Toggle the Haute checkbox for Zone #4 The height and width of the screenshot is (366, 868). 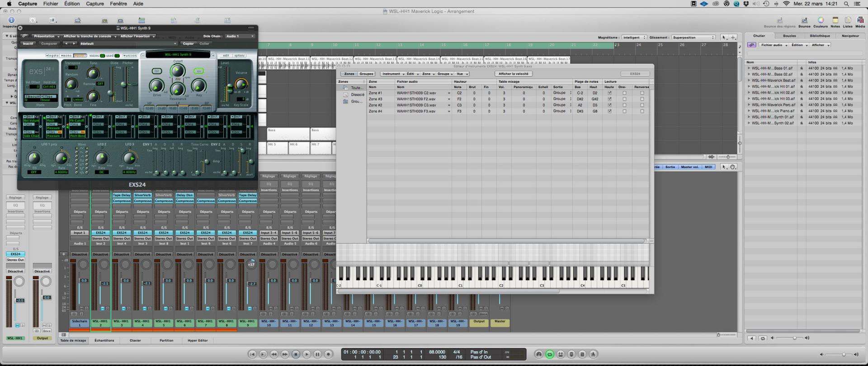[x=609, y=111]
